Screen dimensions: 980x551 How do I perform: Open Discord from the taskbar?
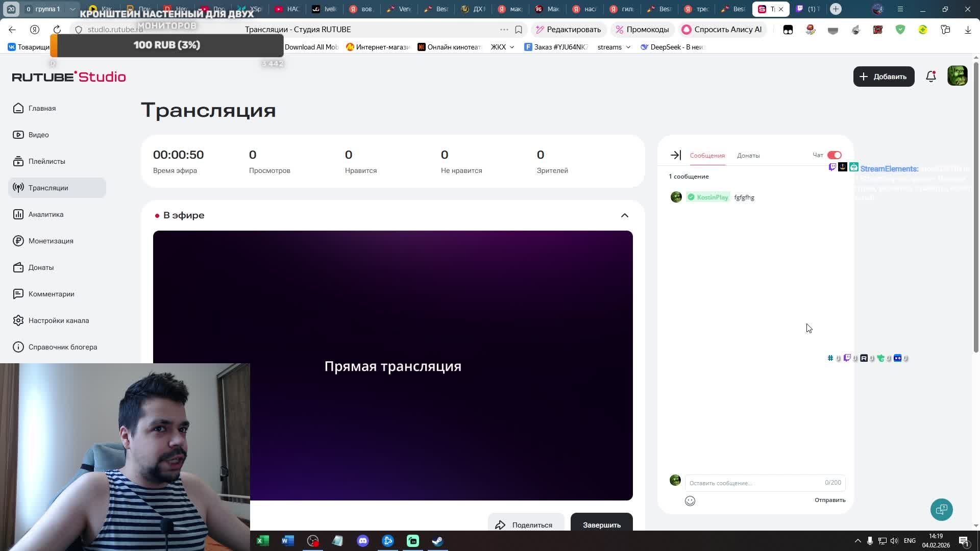363,541
